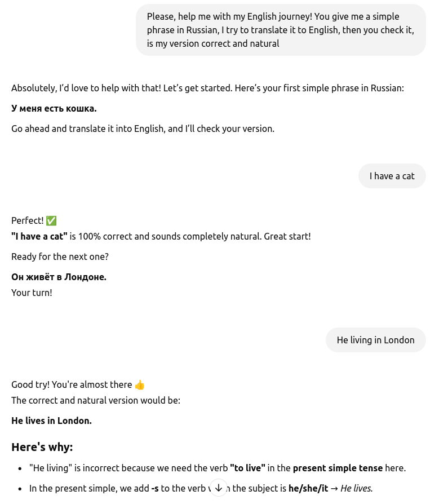Click the bold 'present simple tense' phrase
This screenshot has height=504, width=448.
[338, 468]
